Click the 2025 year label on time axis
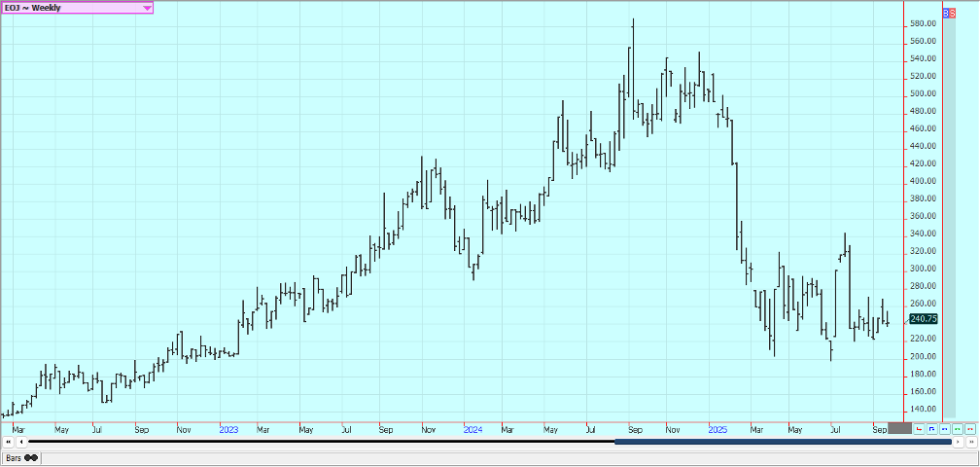This screenshot has height=467, width=980. [717, 429]
